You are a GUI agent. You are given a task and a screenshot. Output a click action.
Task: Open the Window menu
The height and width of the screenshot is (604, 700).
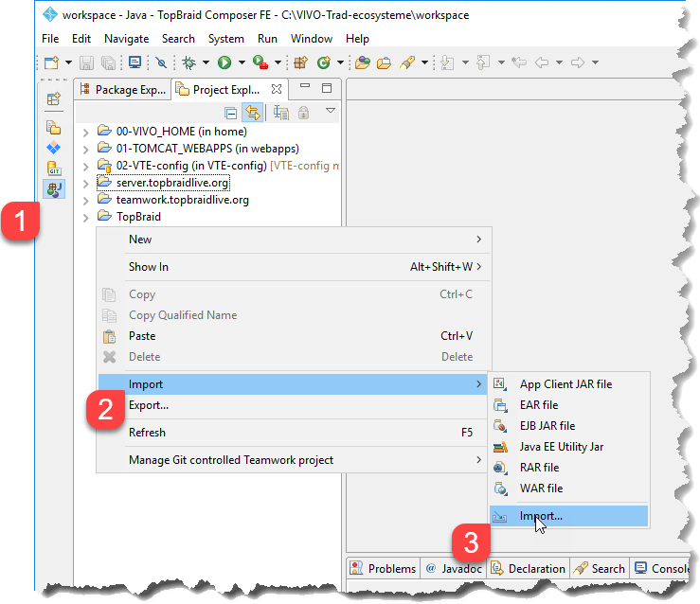(x=311, y=39)
